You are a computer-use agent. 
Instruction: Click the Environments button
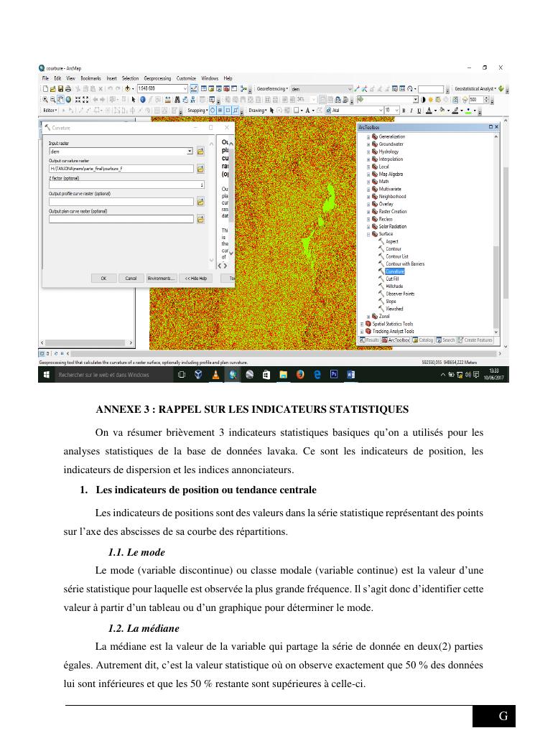point(161,278)
